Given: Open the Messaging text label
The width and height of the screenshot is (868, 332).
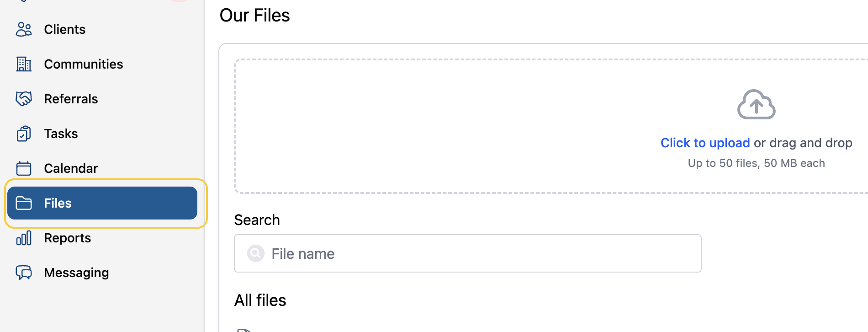Looking at the screenshot, I should click(76, 273).
